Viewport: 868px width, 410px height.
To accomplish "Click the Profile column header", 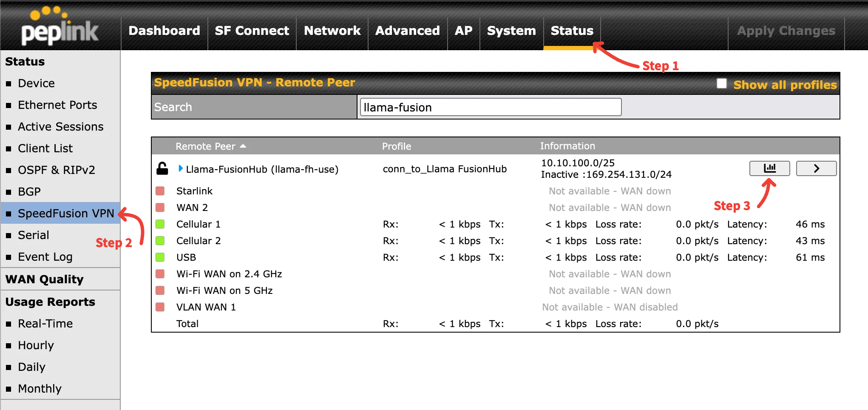I will (x=396, y=146).
